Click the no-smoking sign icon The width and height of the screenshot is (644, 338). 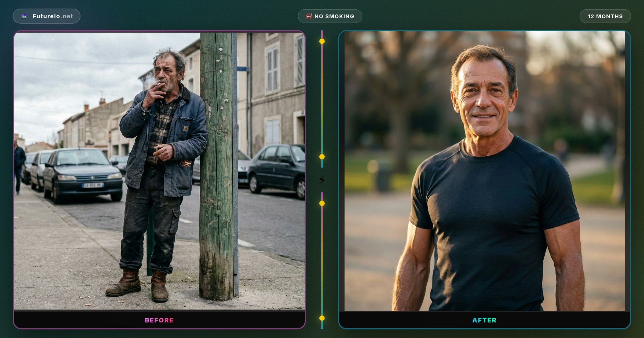(x=309, y=16)
